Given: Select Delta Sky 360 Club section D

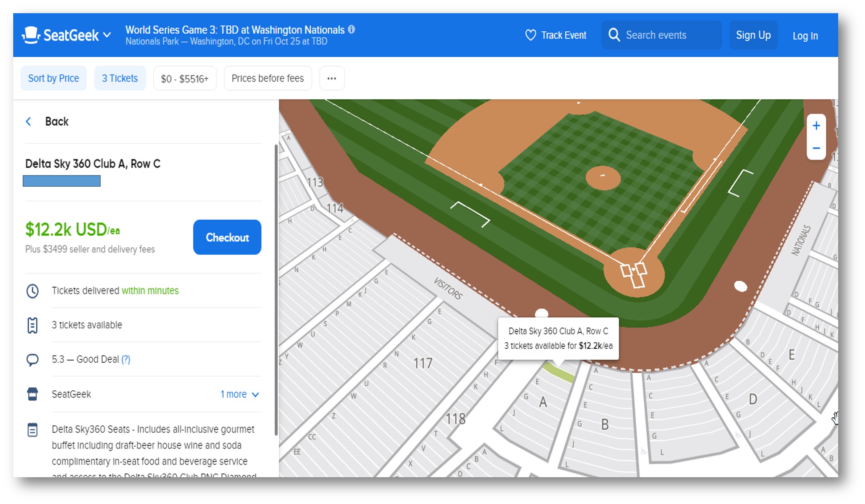Looking at the screenshot, I should [x=753, y=399].
